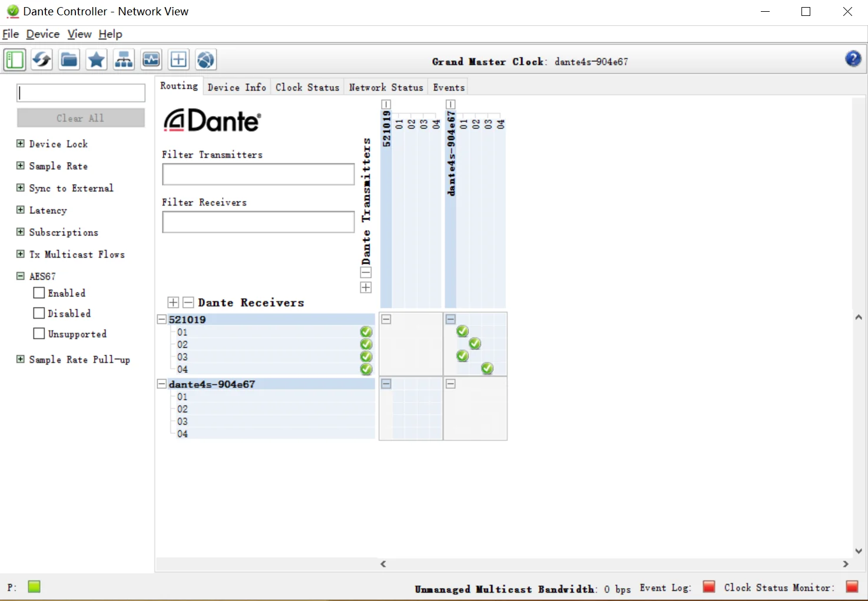This screenshot has width=868, height=601.
Task: Collapse the AES67 filter section
Action: pyautogui.click(x=20, y=276)
